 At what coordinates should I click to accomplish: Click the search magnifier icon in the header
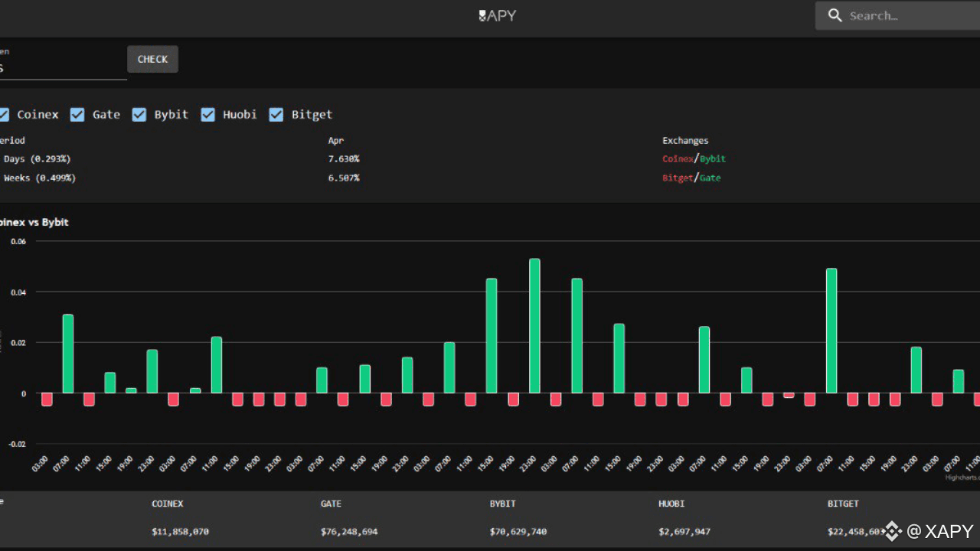835,15
